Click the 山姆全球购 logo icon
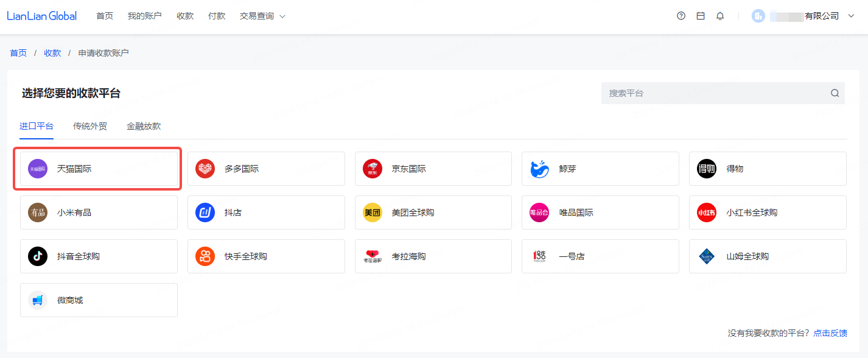The image size is (868, 358). (707, 256)
